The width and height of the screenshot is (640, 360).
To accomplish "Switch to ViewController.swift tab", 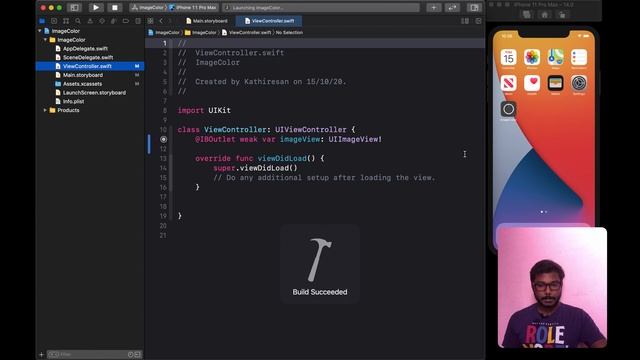I will pyautogui.click(x=269, y=21).
